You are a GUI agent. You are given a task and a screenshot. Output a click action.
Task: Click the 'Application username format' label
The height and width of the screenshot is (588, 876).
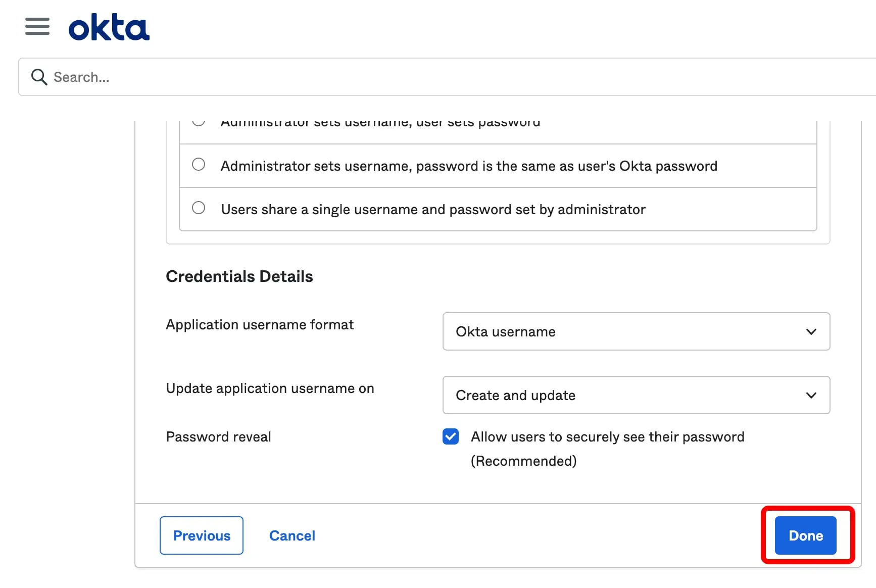point(260,324)
